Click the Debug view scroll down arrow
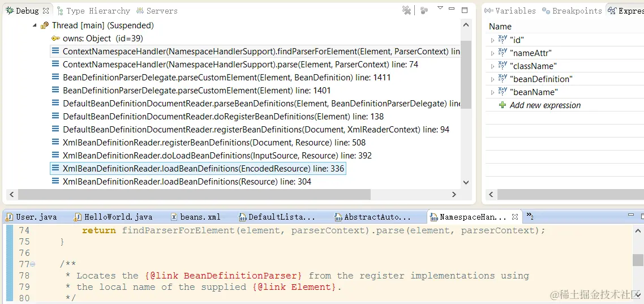This screenshot has width=644, height=304. coord(466,182)
